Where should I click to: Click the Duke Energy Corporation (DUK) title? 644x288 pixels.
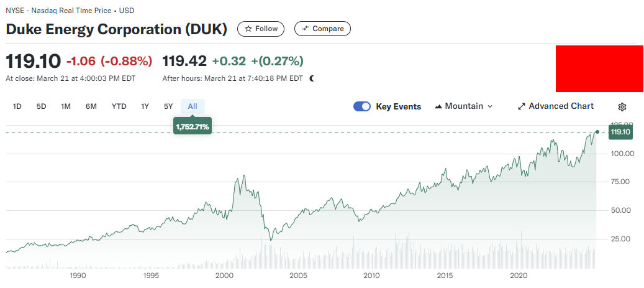tap(116, 29)
